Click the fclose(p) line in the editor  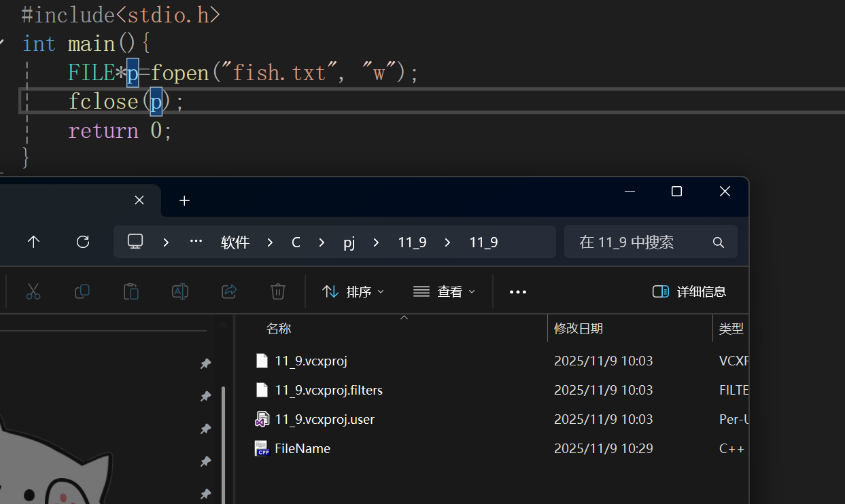(126, 101)
